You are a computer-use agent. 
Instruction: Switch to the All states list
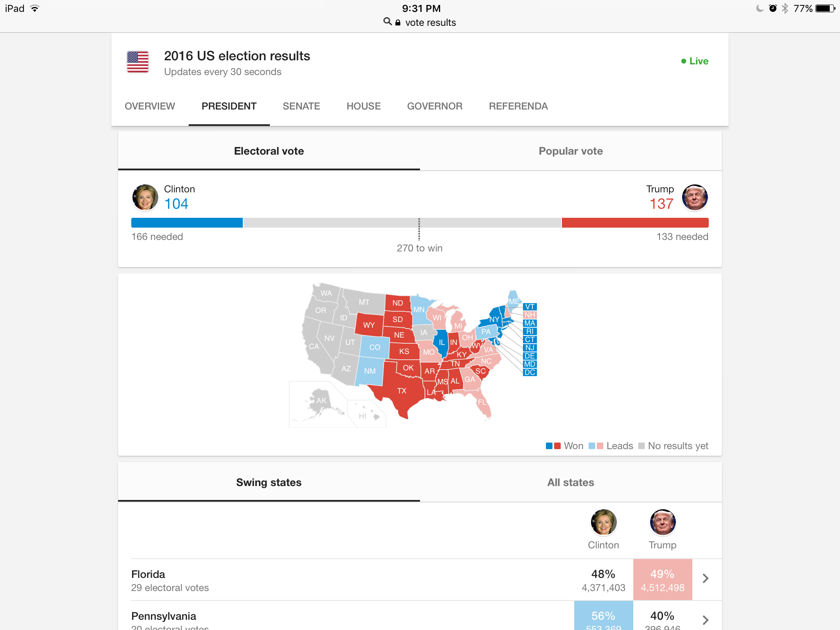click(x=571, y=482)
